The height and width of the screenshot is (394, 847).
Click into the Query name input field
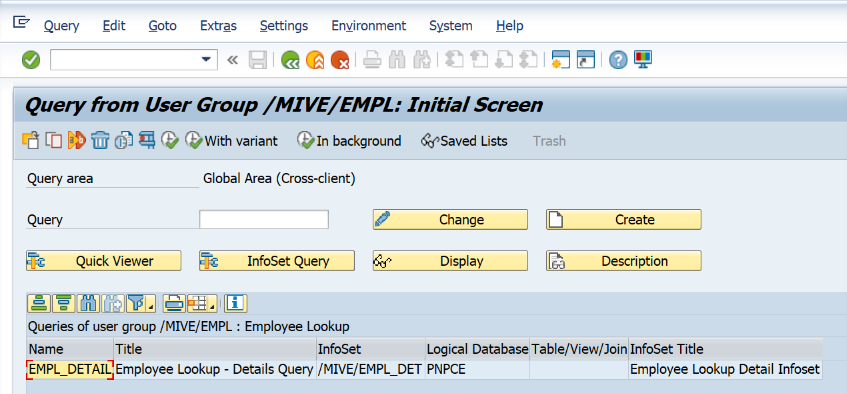(264, 220)
